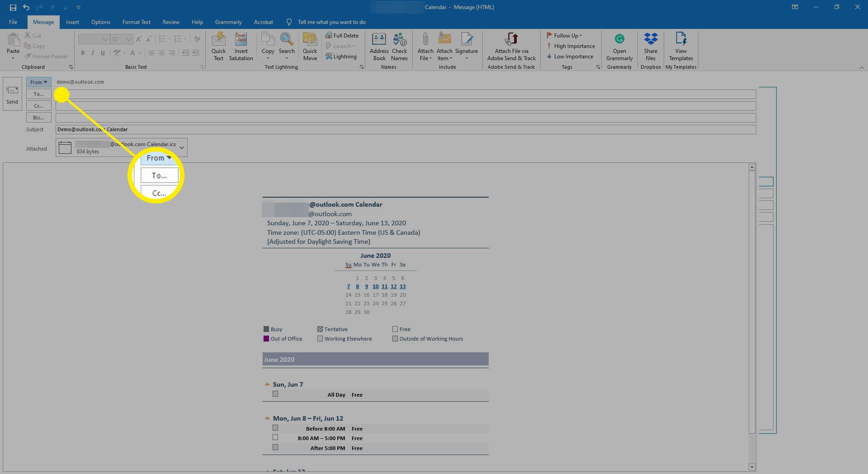Screen dimensions: 868x474
Task: Open the Follow Up flag dropdown
Action: [564, 35]
